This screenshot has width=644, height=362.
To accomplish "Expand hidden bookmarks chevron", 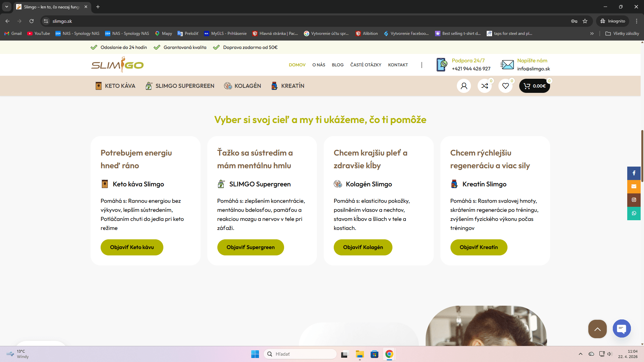I will pyautogui.click(x=592, y=34).
